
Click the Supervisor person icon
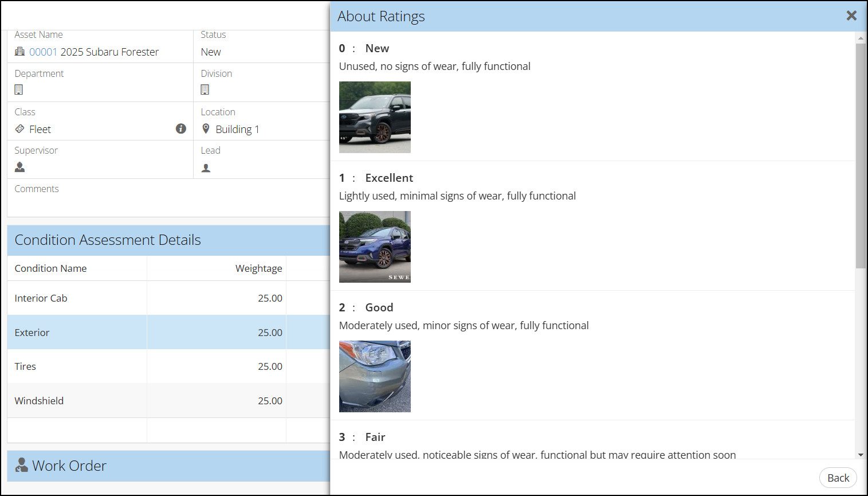pyautogui.click(x=20, y=167)
